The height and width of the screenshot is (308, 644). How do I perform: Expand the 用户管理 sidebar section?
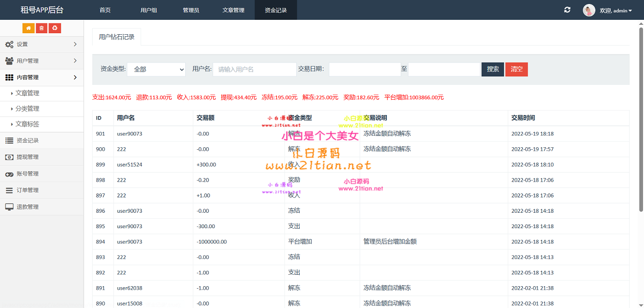(x=42, y=61)
